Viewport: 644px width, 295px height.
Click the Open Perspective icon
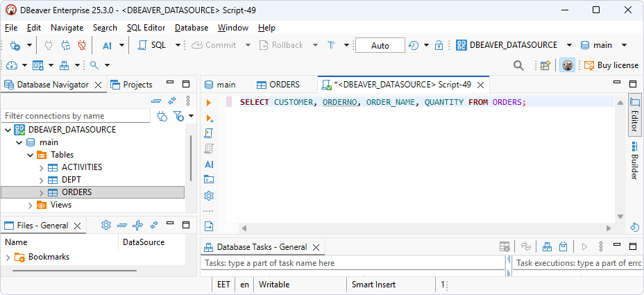click(x=545, y=65)
